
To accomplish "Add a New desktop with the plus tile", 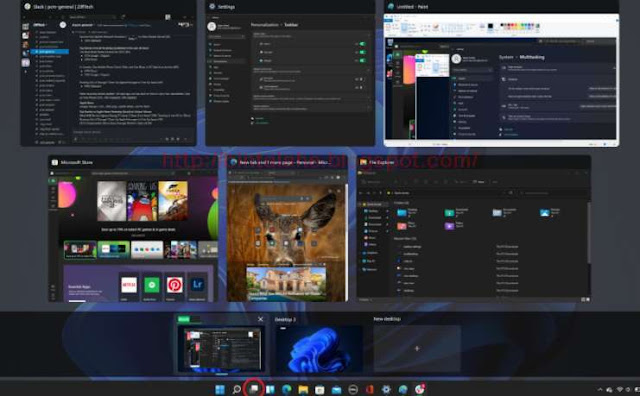I will click(x=417, y=348).
